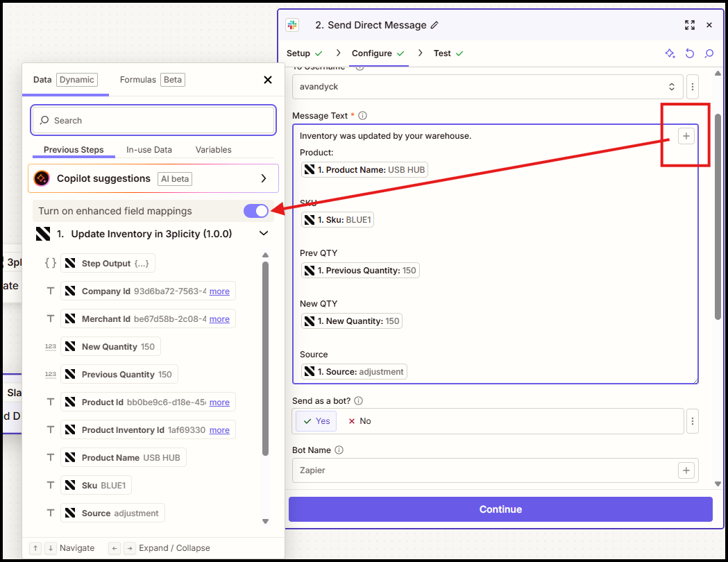
Task: Click the left arrow Expand/Collapse key icon
Action: tap(115, 548)
